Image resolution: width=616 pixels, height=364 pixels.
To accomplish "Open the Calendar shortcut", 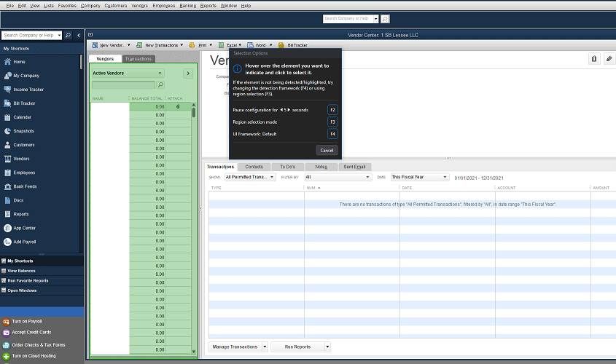I will point(22,117).
